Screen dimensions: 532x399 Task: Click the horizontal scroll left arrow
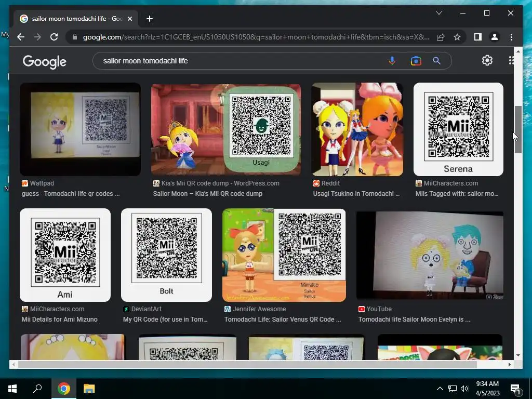coord(14,364)
